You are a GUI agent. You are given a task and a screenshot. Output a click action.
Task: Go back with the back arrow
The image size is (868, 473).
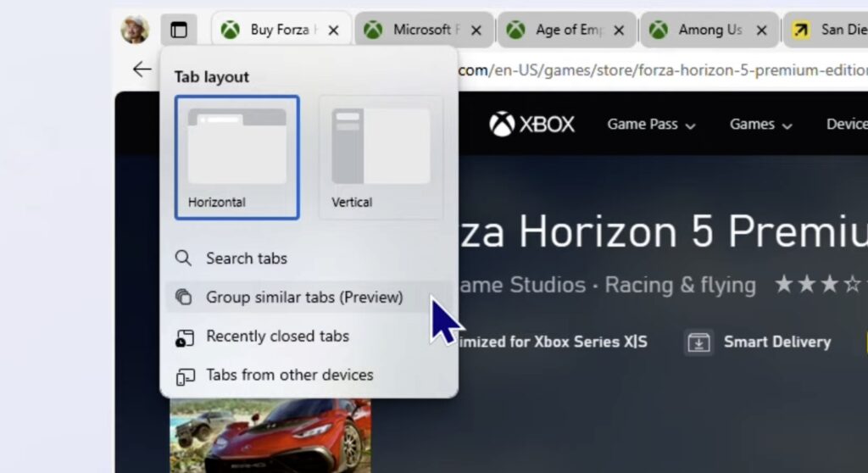(142, 70)
